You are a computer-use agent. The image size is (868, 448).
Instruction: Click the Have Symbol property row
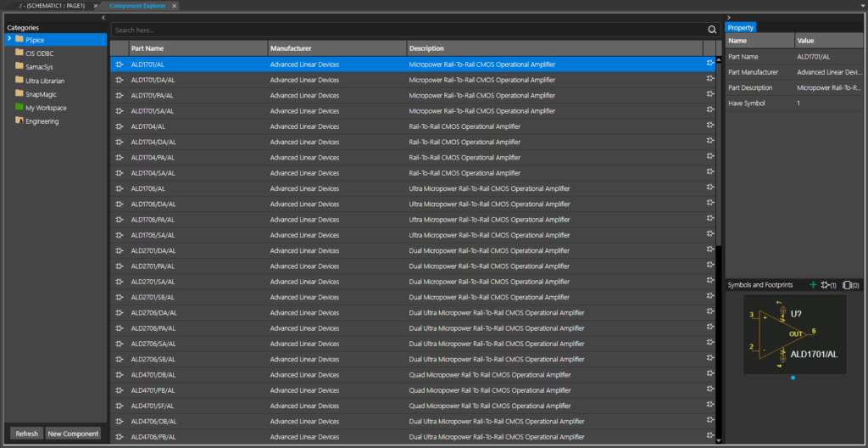(793, 104)
